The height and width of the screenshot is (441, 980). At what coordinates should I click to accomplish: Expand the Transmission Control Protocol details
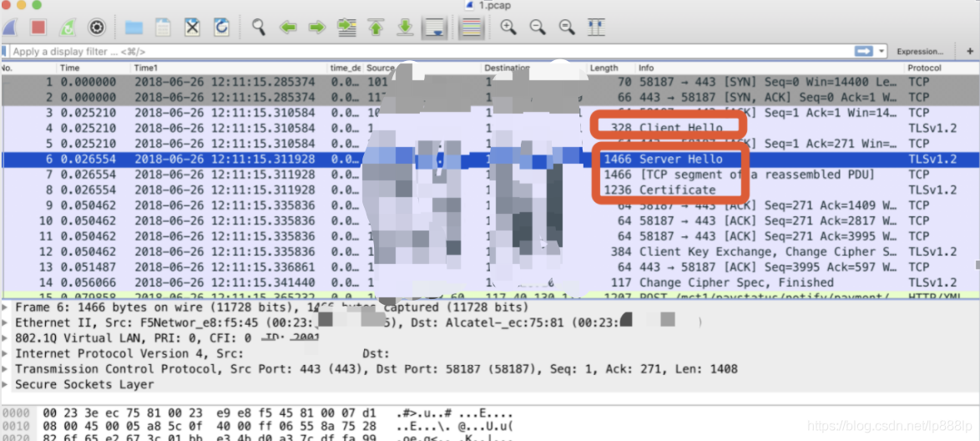[8, 369]
